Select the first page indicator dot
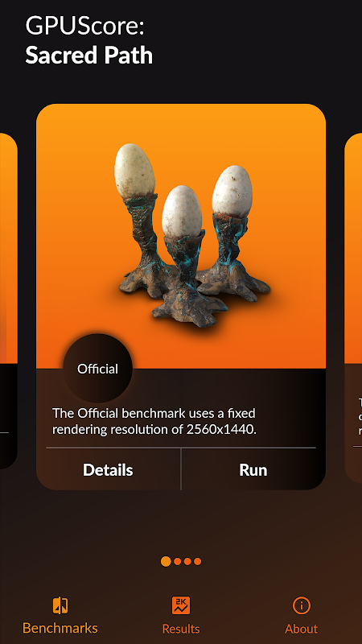The height and width of the screenshot is (644, 362). click(166, 561)
